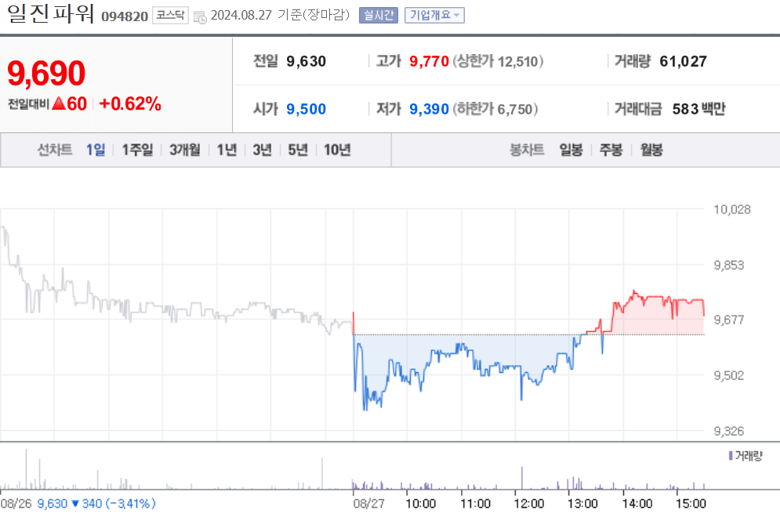
Task: Click the blue down-triangle next to 340
Action: point(75,504)
